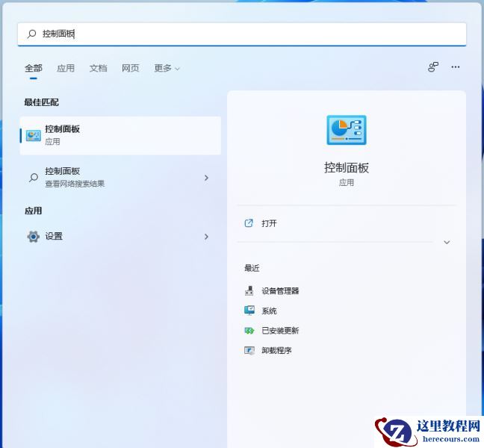Click the search magnifier icon in search box
Screen dimensions: 484x448
point(32,34)
